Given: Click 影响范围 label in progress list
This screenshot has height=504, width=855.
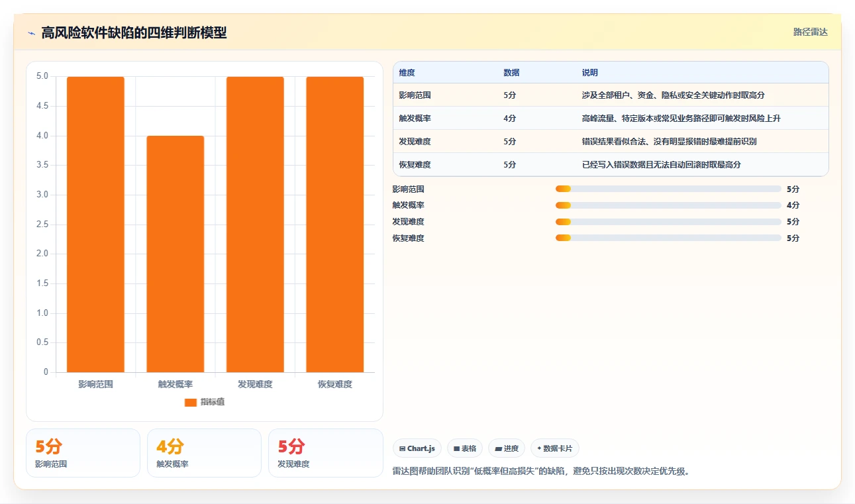Looking at the screenshot, I should [x=408, y=189].
